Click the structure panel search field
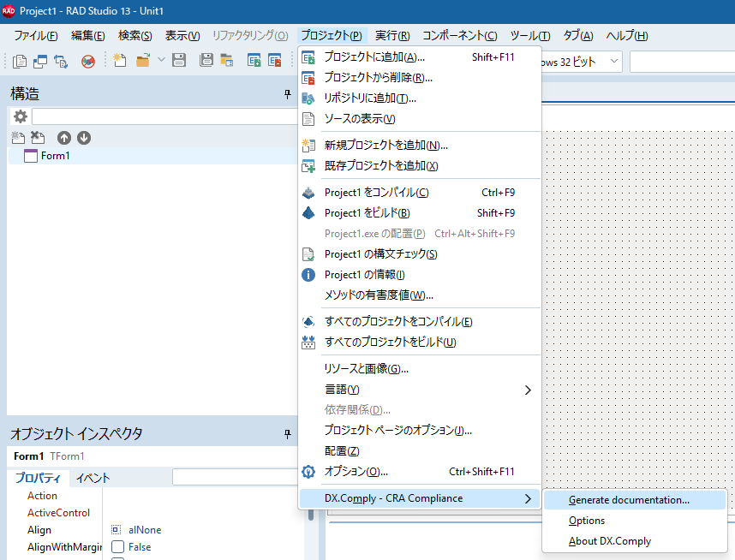The image size is (735, 560). click(164, 116)
